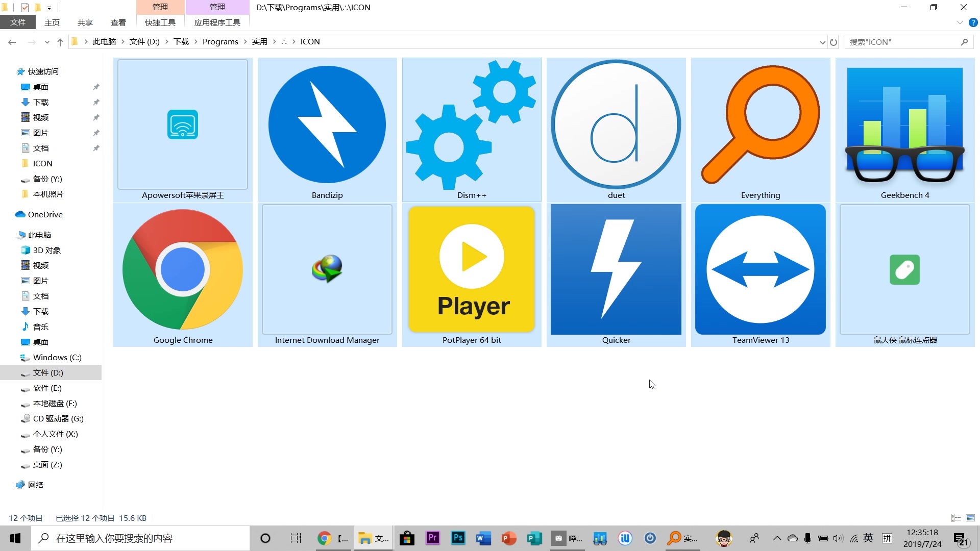Screen dimensions: 980x551
Task: Select the Everything magnifier icon
Action: 761,130
